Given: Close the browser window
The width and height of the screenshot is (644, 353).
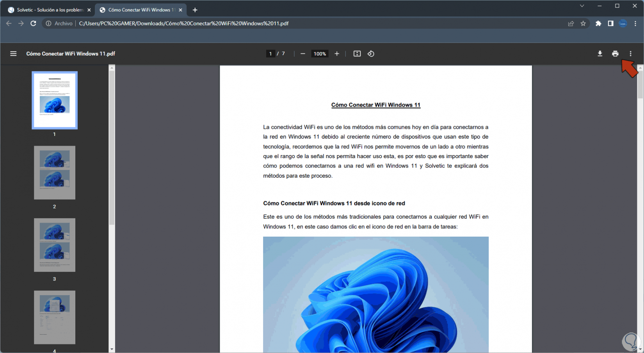Looking at the screenshot, I should [635, 6].
